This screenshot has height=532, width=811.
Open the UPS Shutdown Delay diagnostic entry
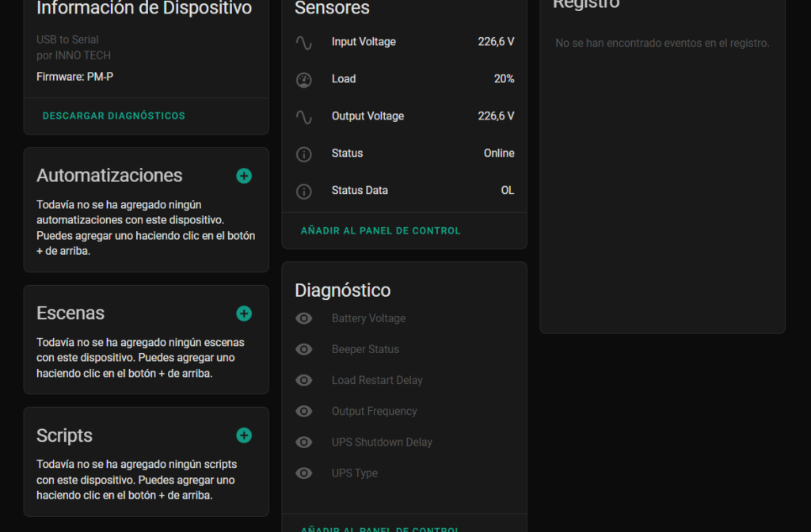pos(382,442)
